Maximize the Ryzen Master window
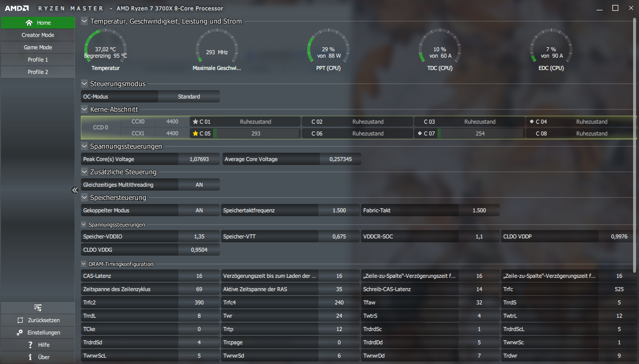This screenshot has width=639, height=364. tap(615, 8)
